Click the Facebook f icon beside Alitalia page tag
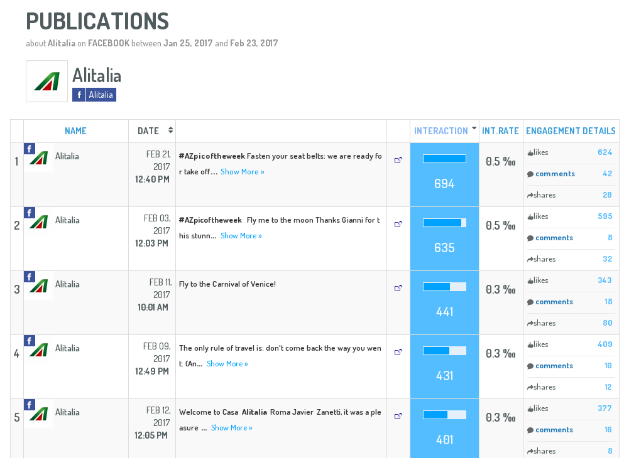Image resolution: width=630 pixels, height=476 pixels. 79,95
